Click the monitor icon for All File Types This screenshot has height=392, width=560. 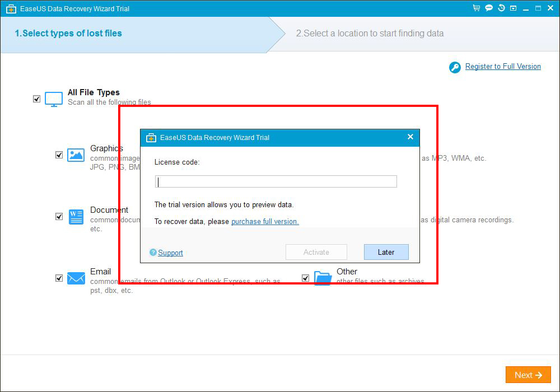(54, 99)
